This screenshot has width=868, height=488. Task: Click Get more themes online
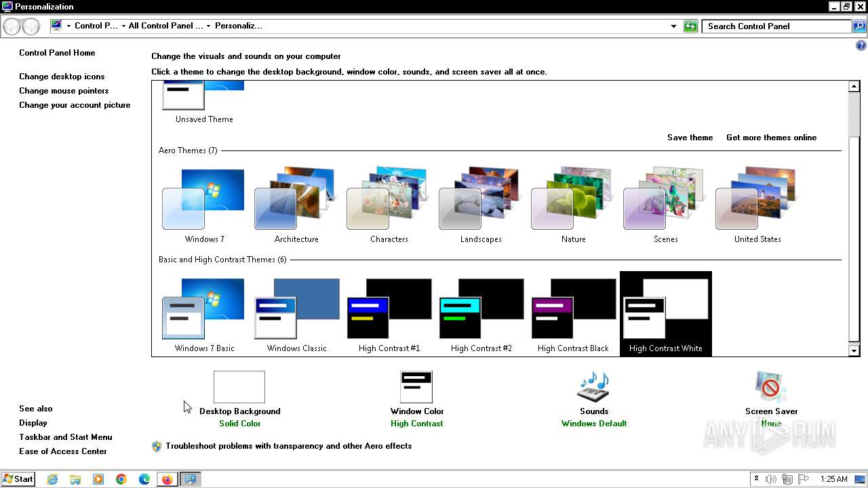click(771, 138)
